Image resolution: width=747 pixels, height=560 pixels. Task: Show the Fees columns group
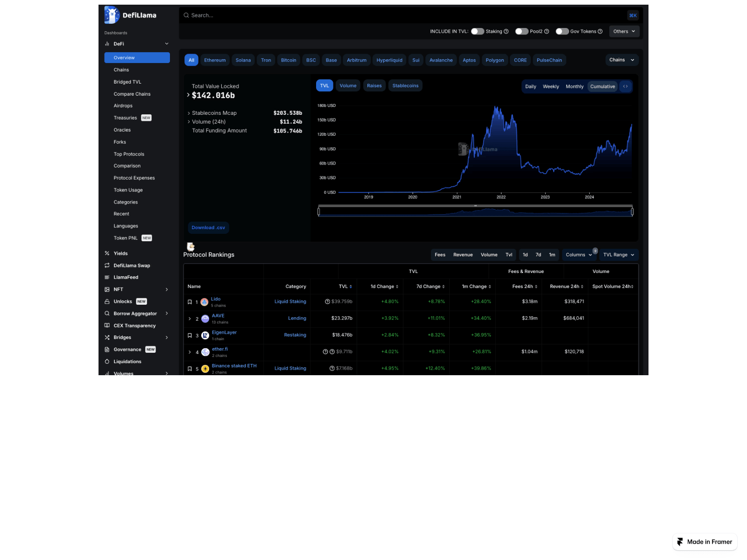pos(440,255)
